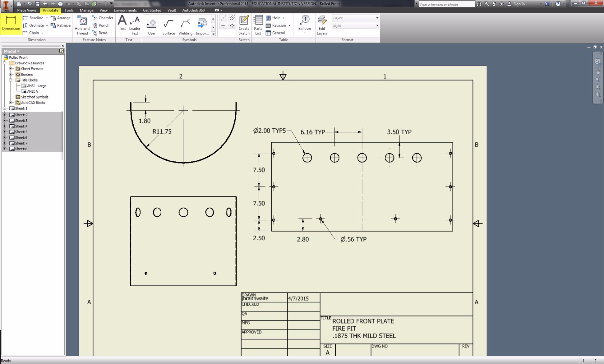The image size is (604, 364).
Task: Expand the Sheet:1 node
Action: [x=5, y=109]
